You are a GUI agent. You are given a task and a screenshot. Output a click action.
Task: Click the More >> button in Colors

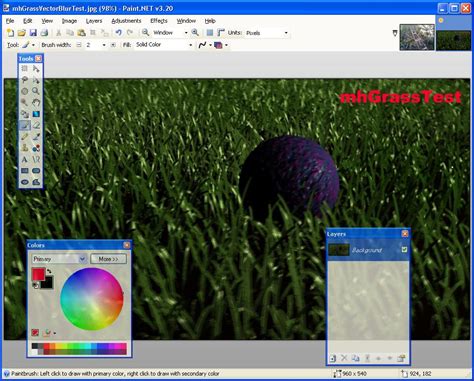(x=109, y=259)
